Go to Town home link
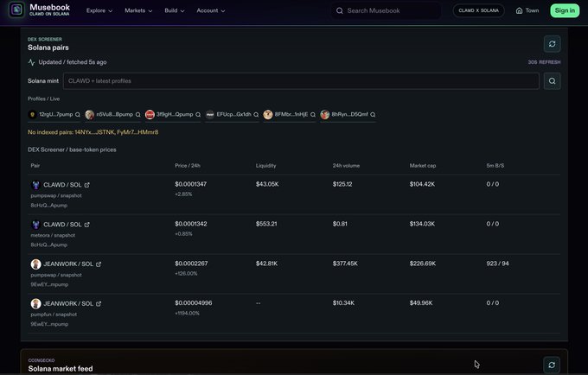 point(527,10)
